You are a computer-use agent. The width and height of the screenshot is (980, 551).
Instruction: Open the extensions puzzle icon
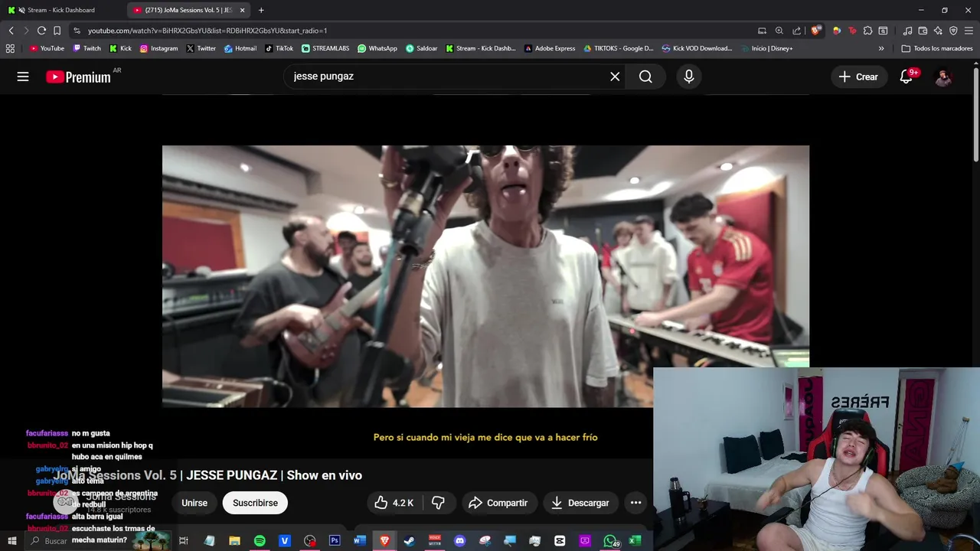[867, 31]
